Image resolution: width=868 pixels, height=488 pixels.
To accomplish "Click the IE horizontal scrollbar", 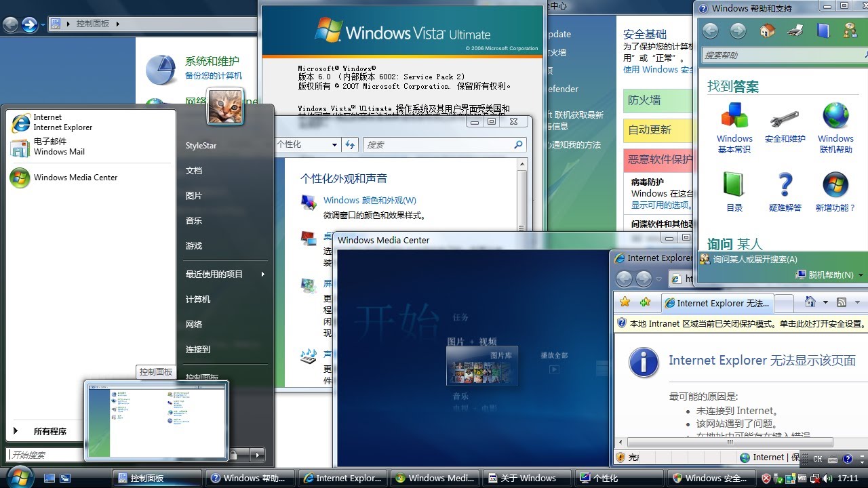I will click(x=730, y=442).
